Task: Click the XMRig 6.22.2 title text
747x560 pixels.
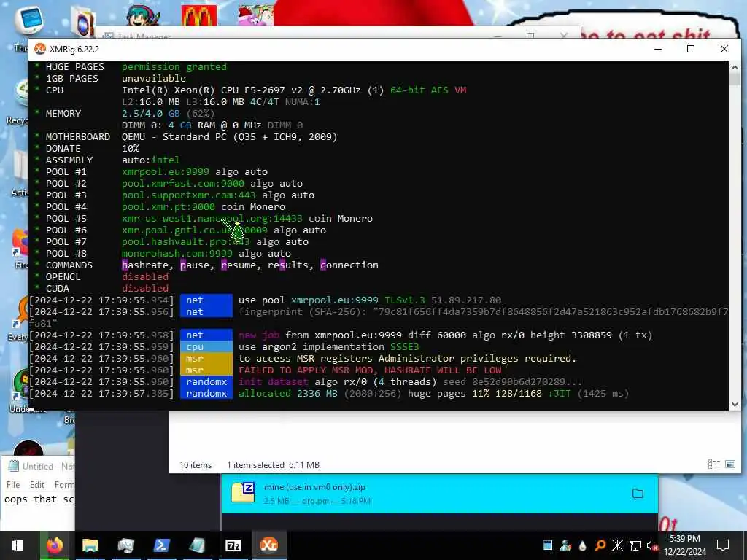Action: pyautogui.click(x=74, y=49)
